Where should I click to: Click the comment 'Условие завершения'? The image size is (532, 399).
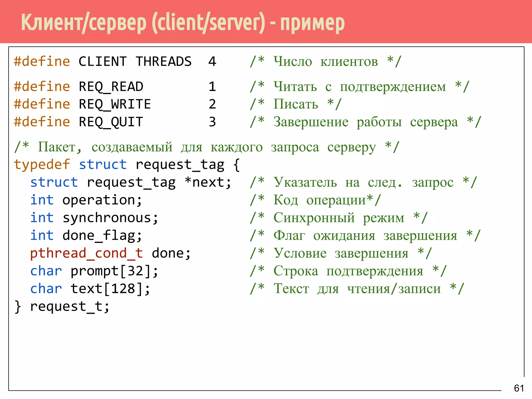341,254
